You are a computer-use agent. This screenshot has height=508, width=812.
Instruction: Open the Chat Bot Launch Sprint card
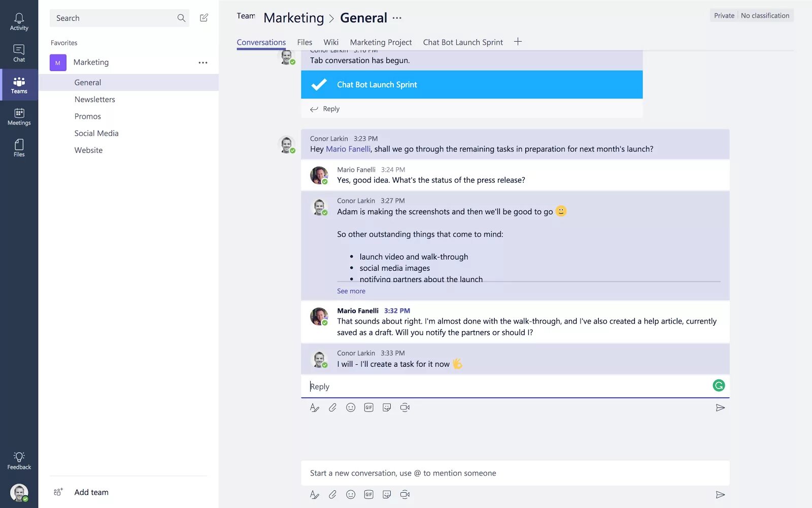pos(472,85)
